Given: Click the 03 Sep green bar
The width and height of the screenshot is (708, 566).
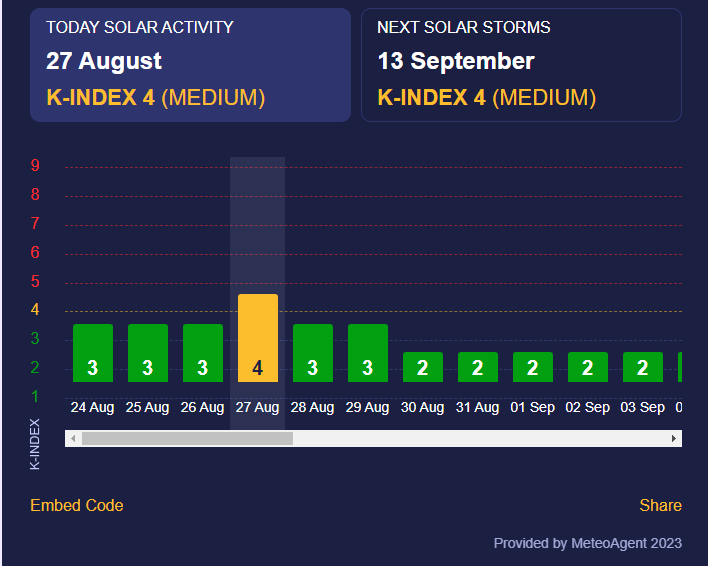Looking at the screenshot, I should tap(643, 367).
